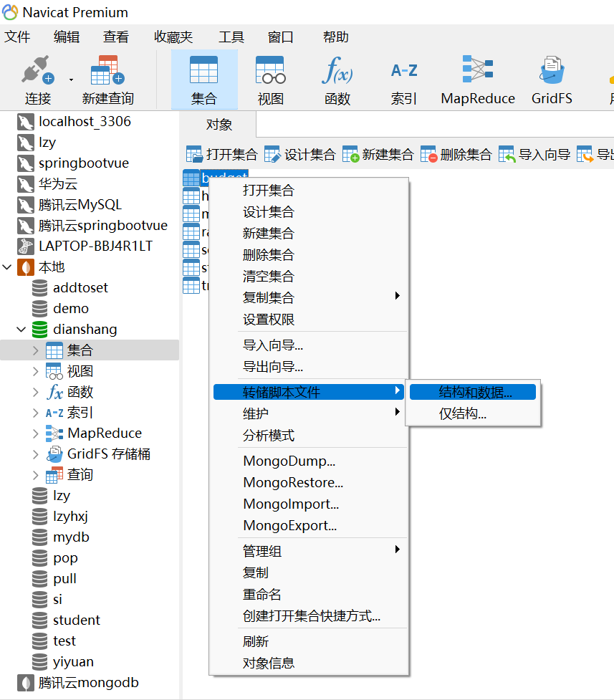Open the 编辑 menu
Image resolution: width=614 pixels, height=700 pixels.
(x=67, y=37)
